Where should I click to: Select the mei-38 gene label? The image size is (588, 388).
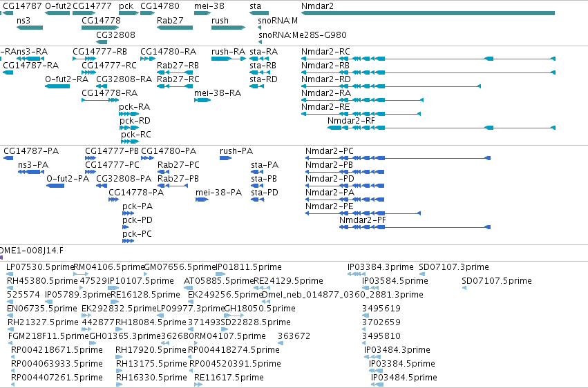click(x=209, y=6)
